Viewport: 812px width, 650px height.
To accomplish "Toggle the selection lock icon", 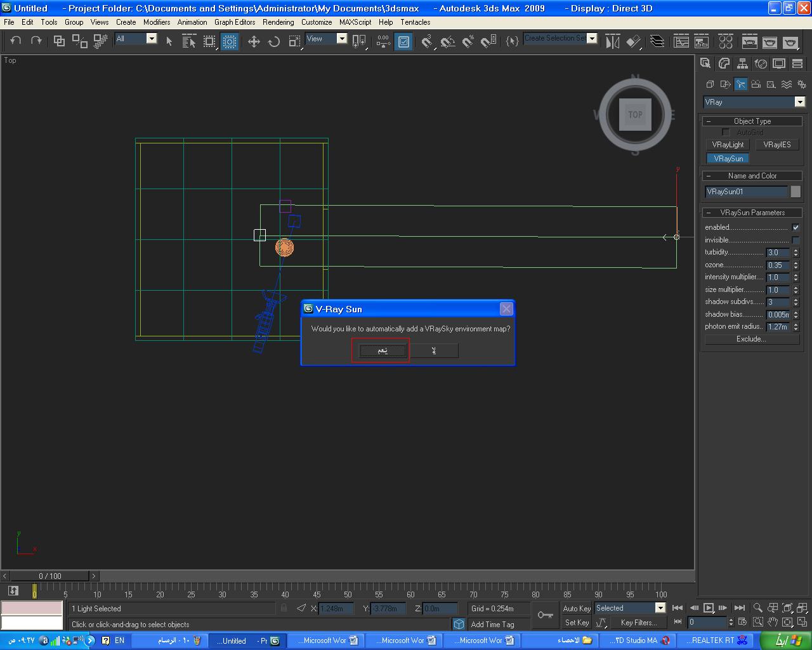I will coord(284,608).
